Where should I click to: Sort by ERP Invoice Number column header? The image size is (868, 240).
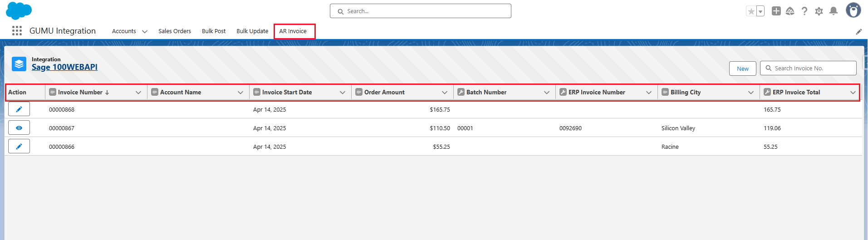coord(597,92)
